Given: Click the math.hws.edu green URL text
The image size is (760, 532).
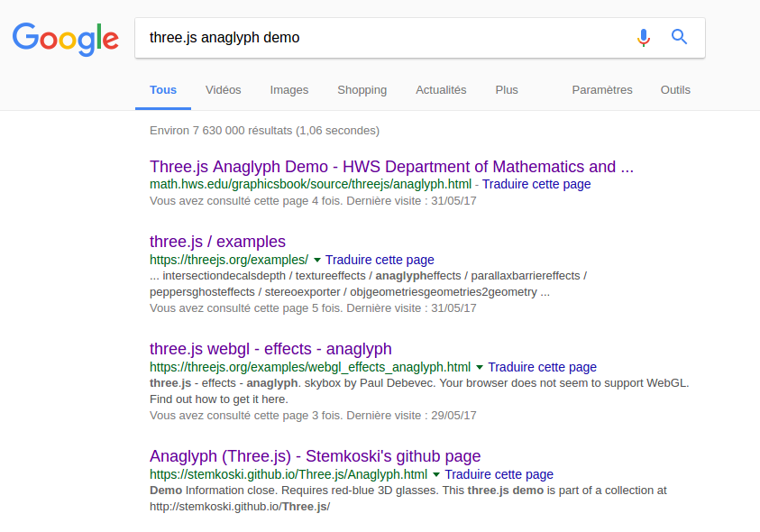Looking at the screenshot, I should point(310,184).
